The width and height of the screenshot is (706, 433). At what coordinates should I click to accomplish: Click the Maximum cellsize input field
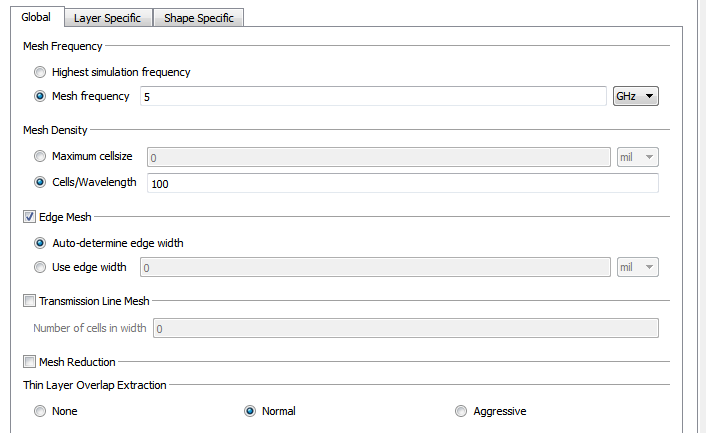tap(378, 157)
